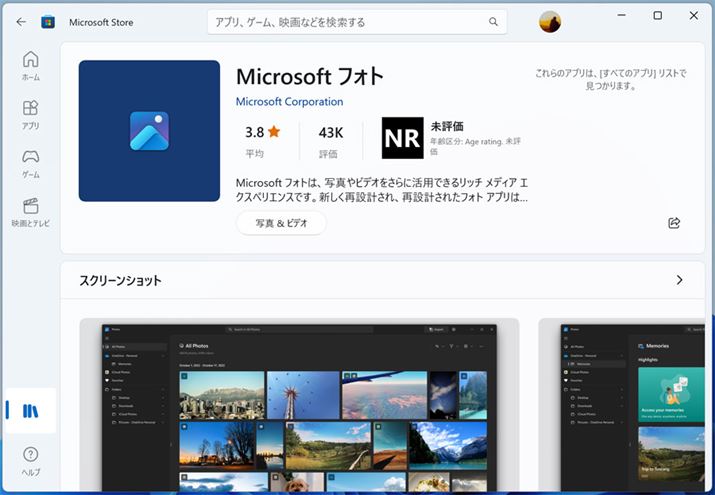Click the スクリーンショット heading

[120, 280]
